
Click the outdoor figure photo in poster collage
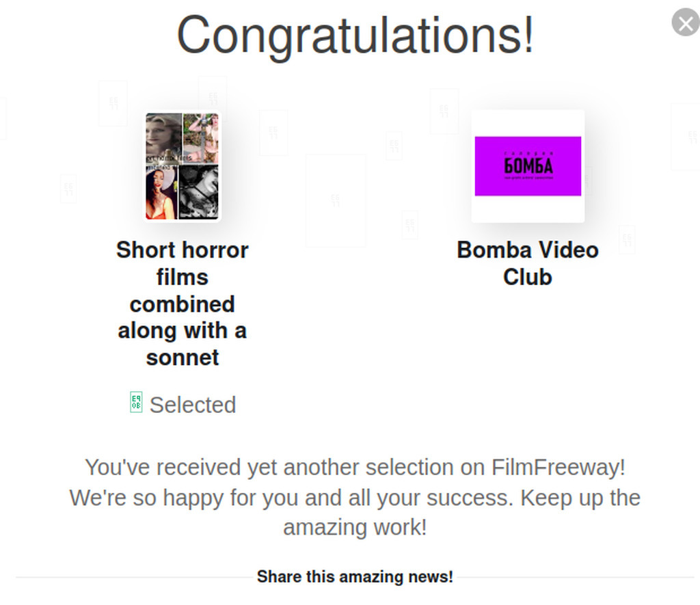201,137
